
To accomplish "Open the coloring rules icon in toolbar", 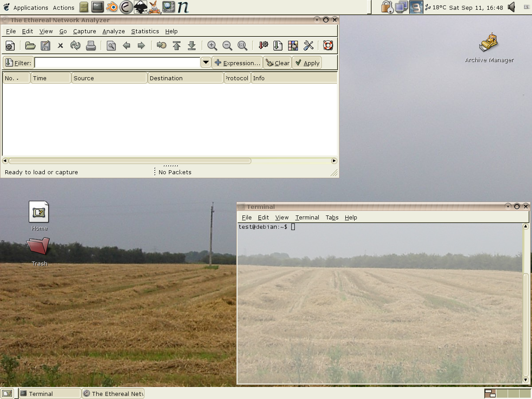I will (293, 46).
